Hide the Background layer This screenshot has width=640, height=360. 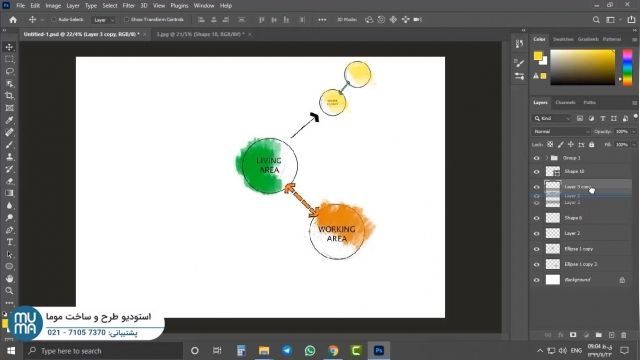coord(536,280)
